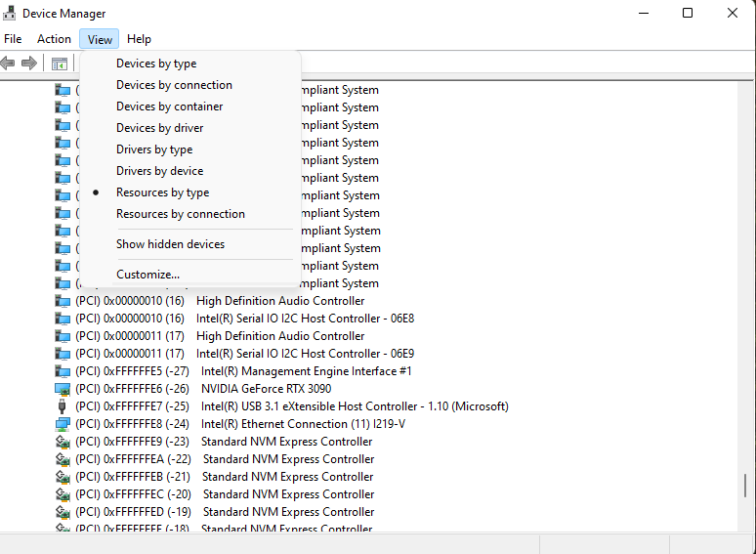Viewport: 756px width, 554px height.
Task: Open the File menu
Action: coord(13,39)
